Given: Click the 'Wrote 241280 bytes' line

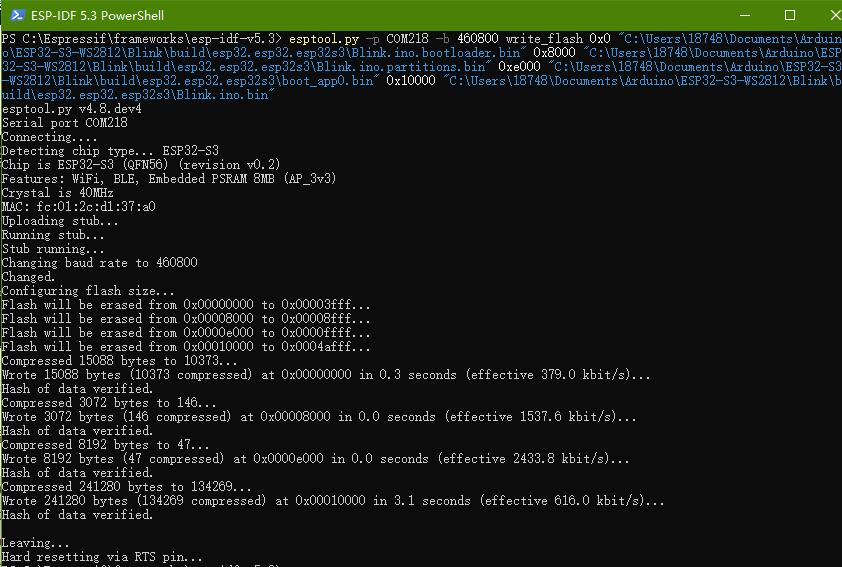Looking at the screenshot, I should 333,501.
